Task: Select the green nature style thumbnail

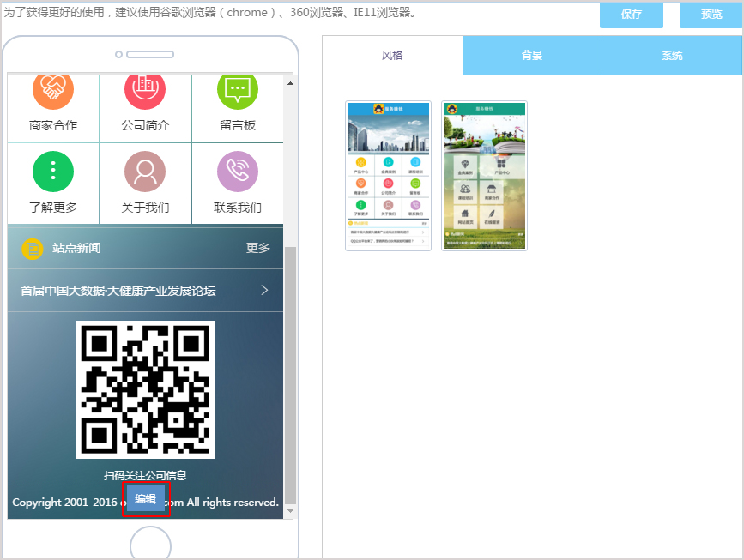Action: point(484,176)
